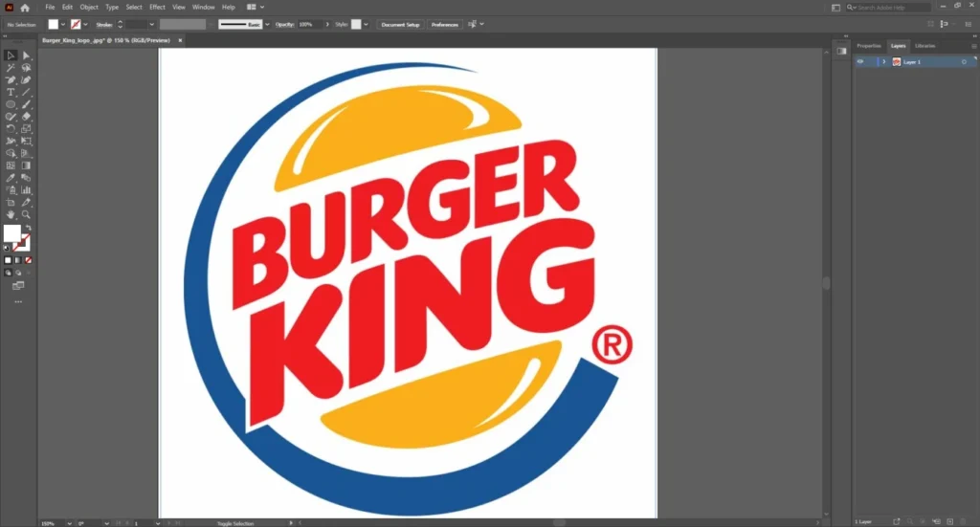Select the Column Graph tool
Viewport: 980px width, 527px height.
tap(26, 189)
